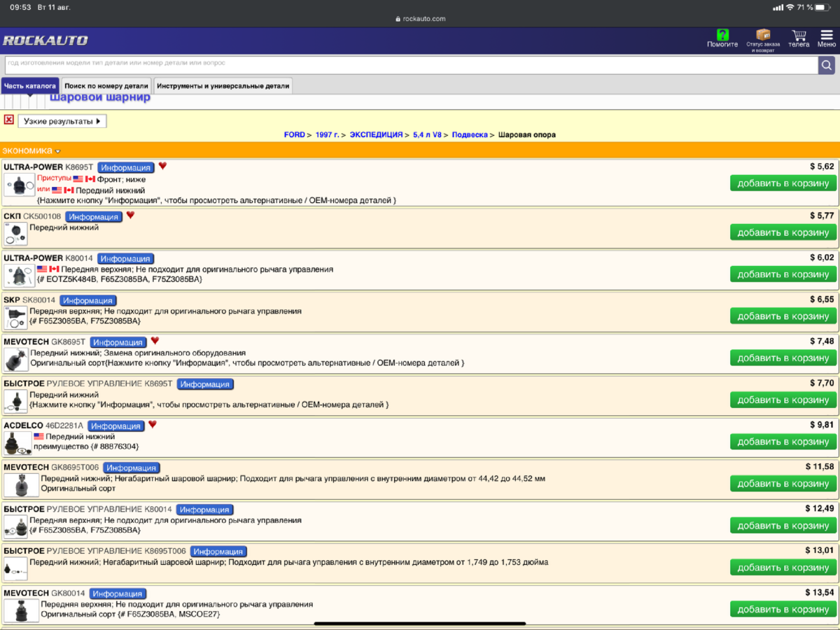Open MEVOTECH GK80014 product thumbnail
This screenshot has width=840, height=630.
click(21, 611)
